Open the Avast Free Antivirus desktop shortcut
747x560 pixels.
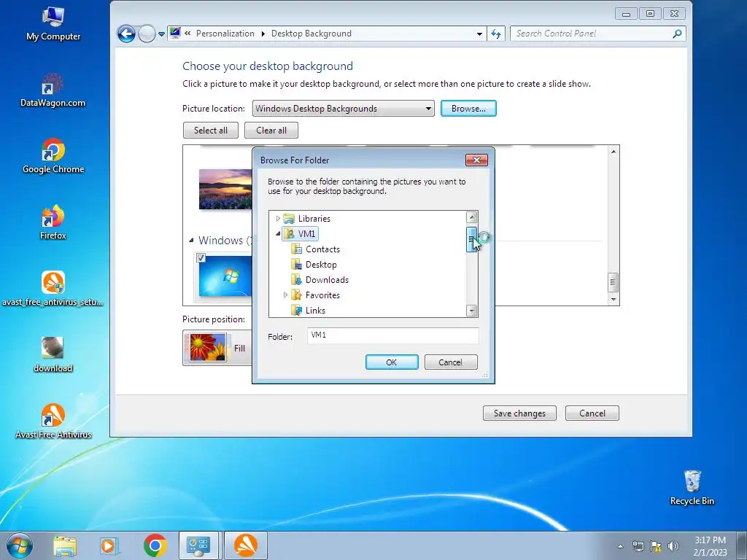(x=53, y=421)
